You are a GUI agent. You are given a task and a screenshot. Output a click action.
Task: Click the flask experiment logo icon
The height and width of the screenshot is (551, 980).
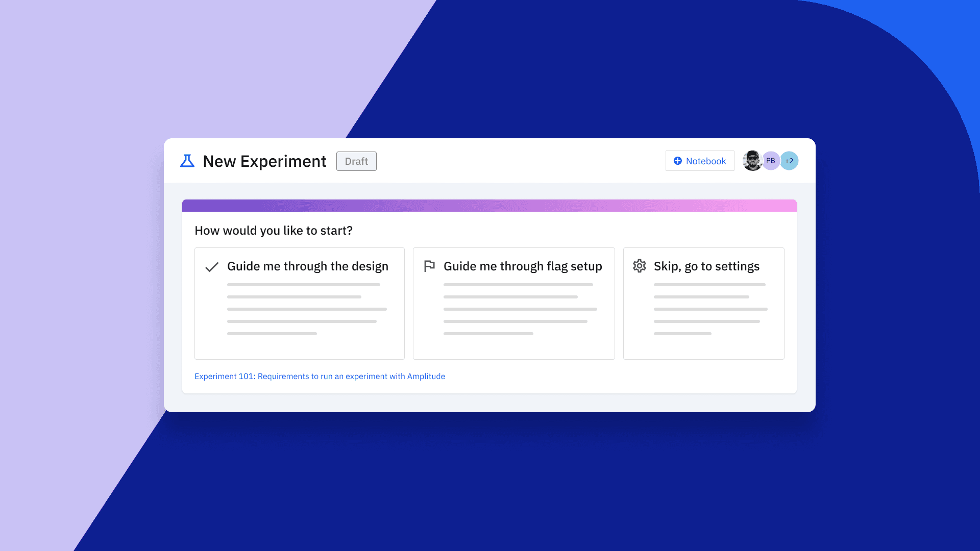coord(187,161)
